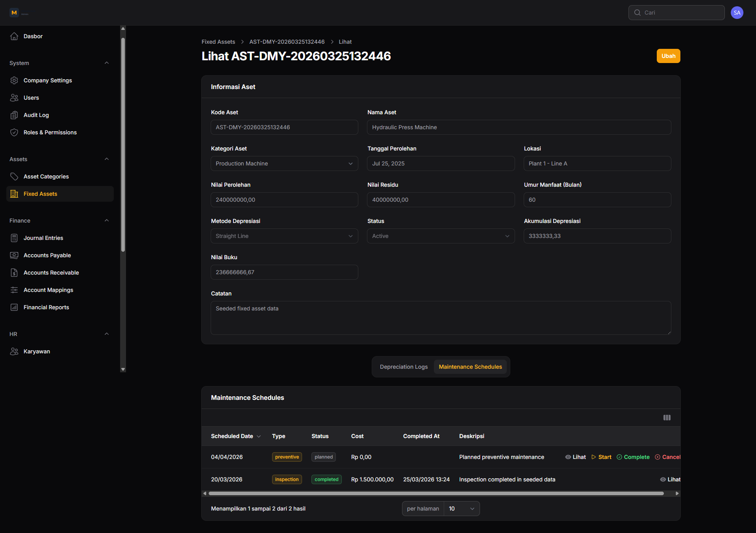Click Account Mappings sliders icon
The height and width of the screenshot is (533, 756).
pyautogui.click(x=14, y=290)
